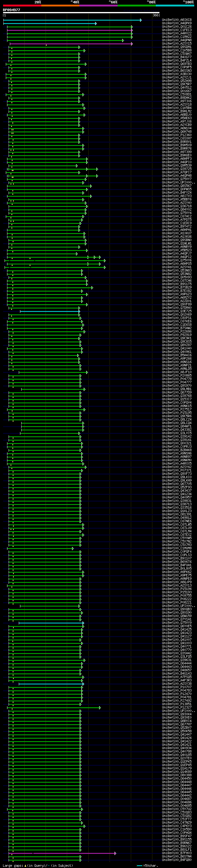Screen dimensions: 197x868
Task: Select label UniRef100_B4FQ80
Action: [x=177, y=860]
